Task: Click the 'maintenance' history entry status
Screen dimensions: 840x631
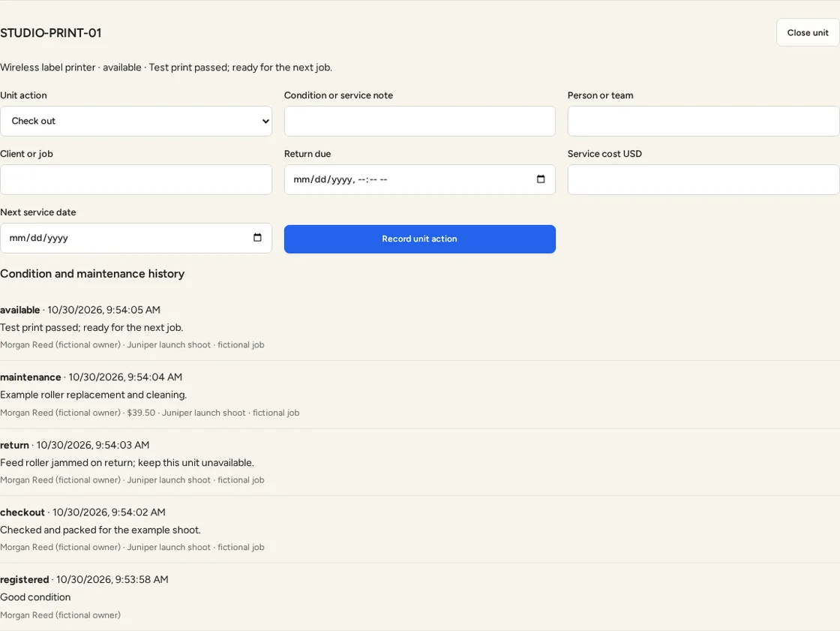Action: tap(31, 377)
